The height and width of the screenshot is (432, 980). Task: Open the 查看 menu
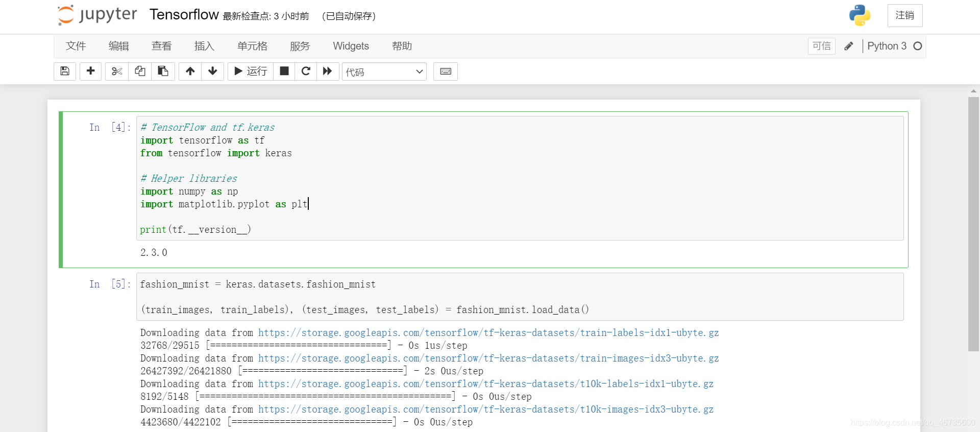pos(161,46)
